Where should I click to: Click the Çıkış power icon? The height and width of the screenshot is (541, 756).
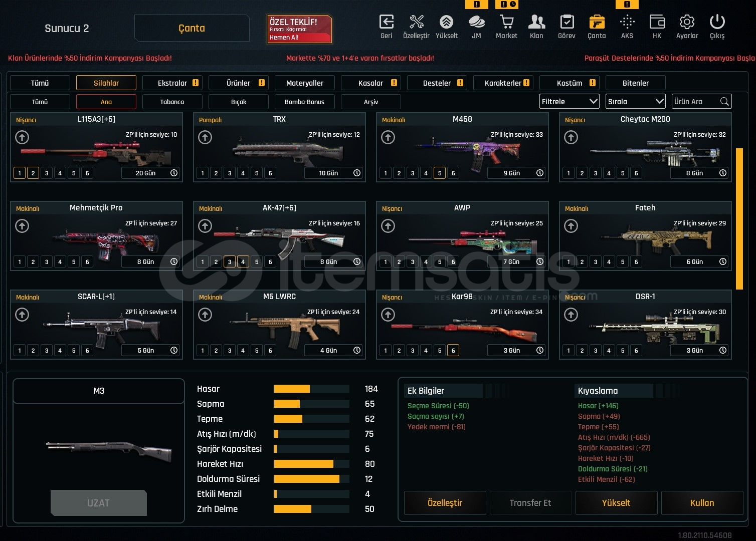click(x=717, y=22)
